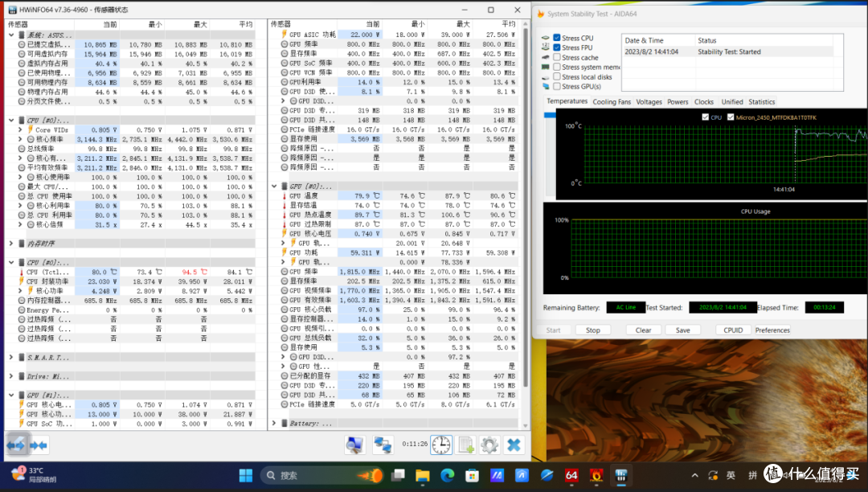The height and width of the screenshot is (492, 868).
Task: Click the taskbar 搜索 search box
Action: 322,475
